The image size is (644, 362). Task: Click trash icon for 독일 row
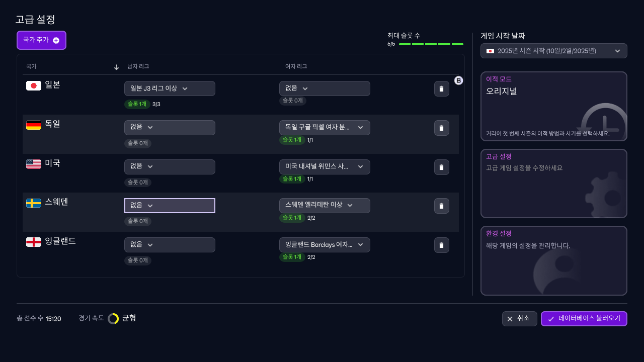click(x=441, y=128)
